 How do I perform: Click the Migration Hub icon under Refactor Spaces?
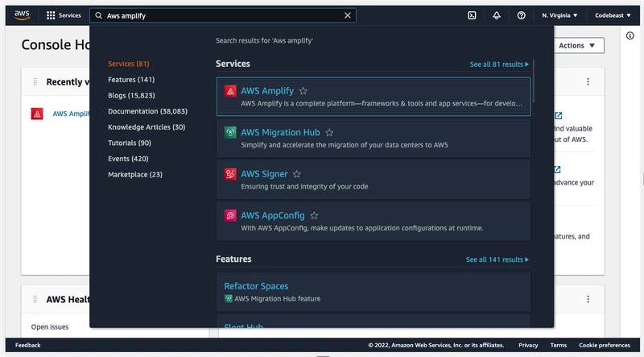pos(229,299)
